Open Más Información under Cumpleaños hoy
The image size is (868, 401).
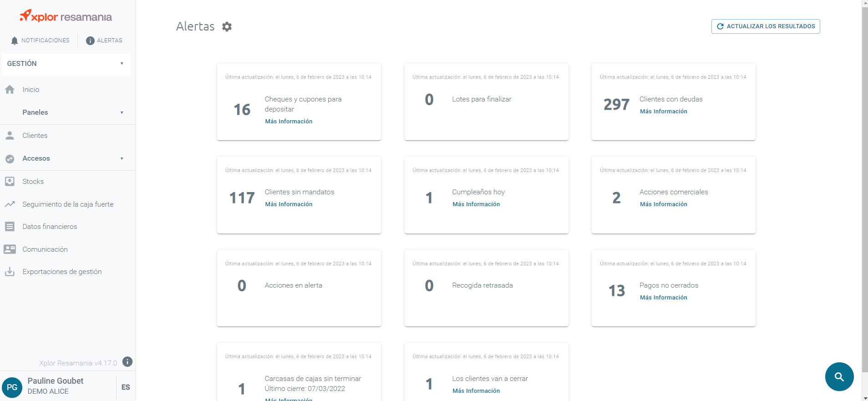[476, 204]
